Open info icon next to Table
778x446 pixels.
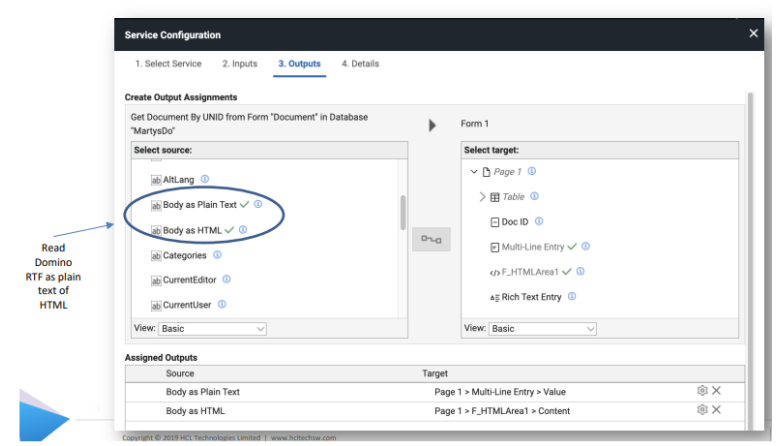click(x=534, y=196)
